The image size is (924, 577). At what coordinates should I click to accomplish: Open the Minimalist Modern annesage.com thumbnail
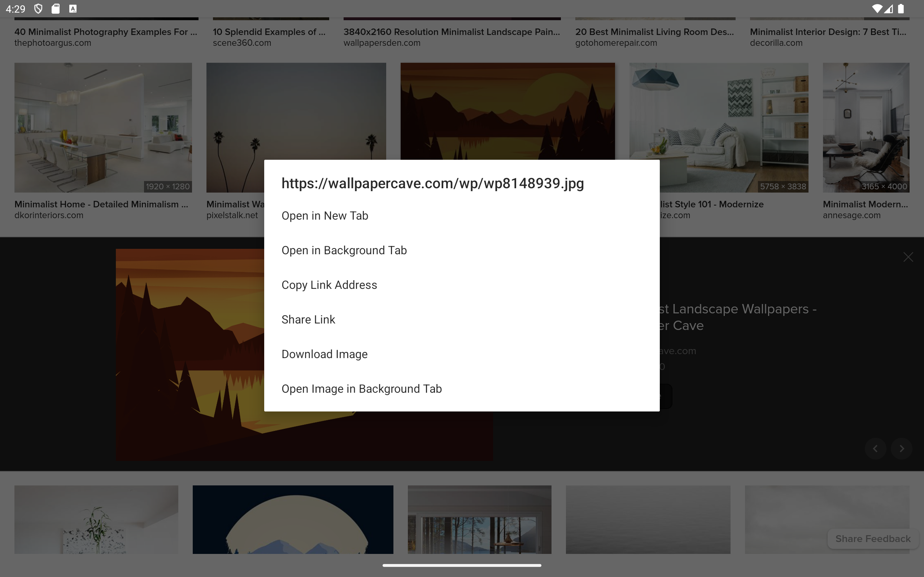[x=866, y=127]
